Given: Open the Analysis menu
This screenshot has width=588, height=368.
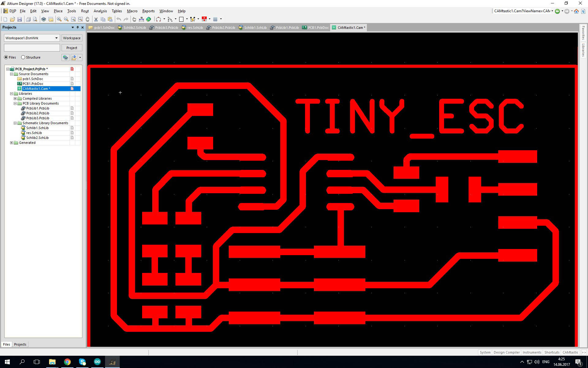Looking at the screenshot, I should pyautogui.click(x=100, y=11).
